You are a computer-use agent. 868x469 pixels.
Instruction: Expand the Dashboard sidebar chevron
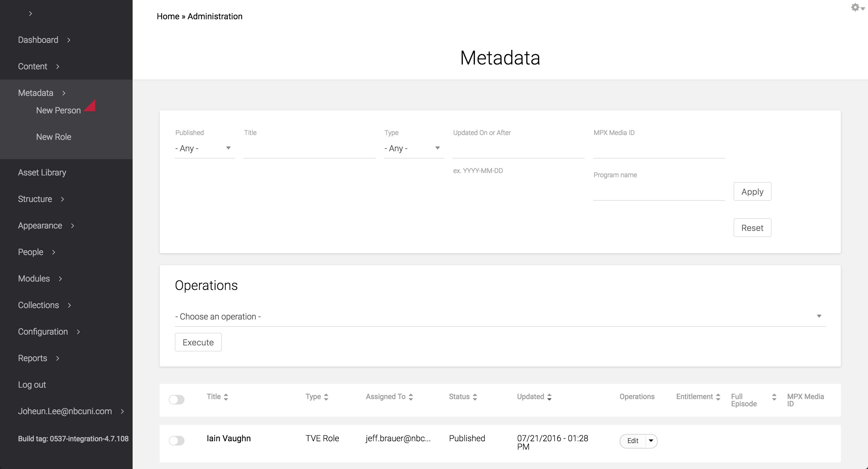point(69,40)
